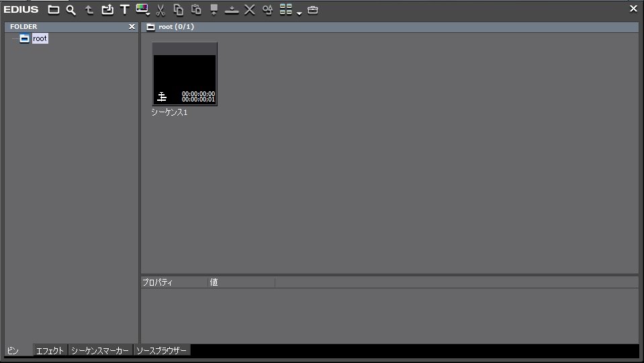Click the 値 column header

click(x=242, y=282)
